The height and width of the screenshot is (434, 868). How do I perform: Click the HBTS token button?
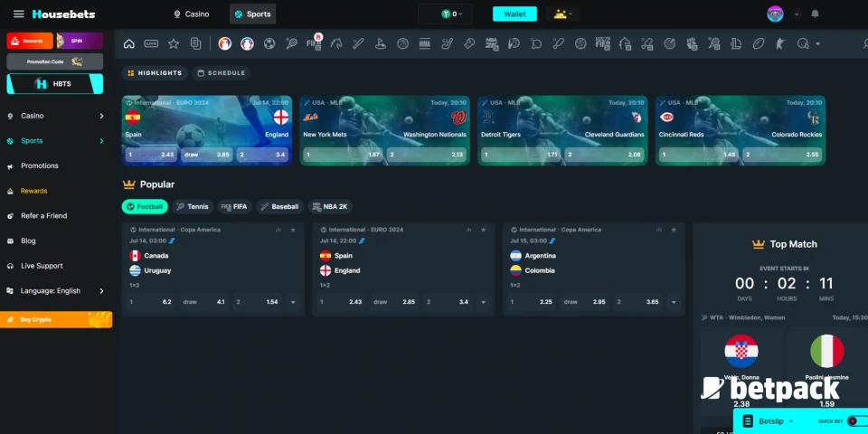pyautogui.click(x=55, y=83)
